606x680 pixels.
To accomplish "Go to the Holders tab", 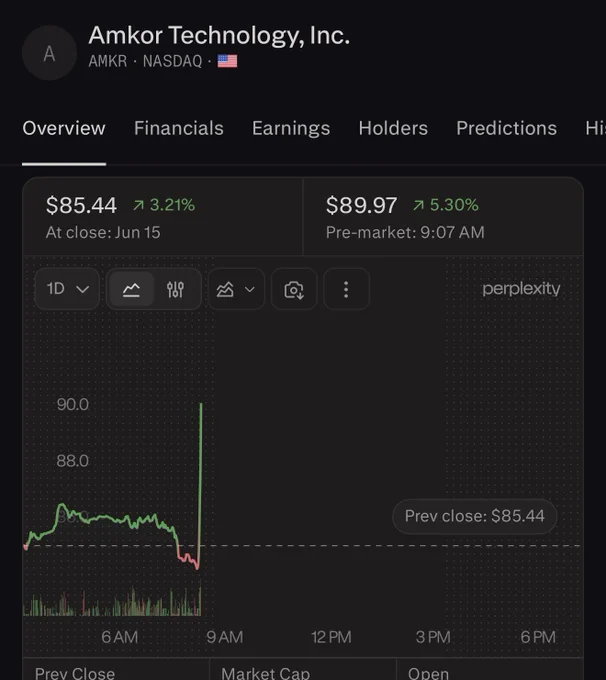I will pos(393,128).
